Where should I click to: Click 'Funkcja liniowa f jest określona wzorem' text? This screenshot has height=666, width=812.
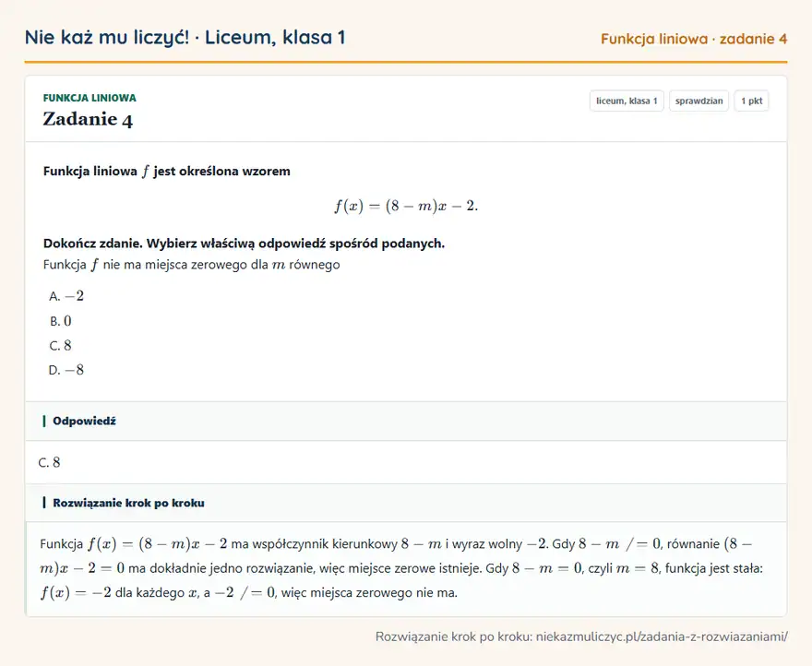click(167, 172)
